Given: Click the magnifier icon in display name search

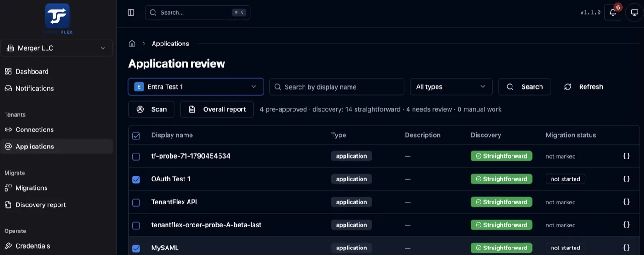Looking at the screenshot, I should (x=277, y=87).
